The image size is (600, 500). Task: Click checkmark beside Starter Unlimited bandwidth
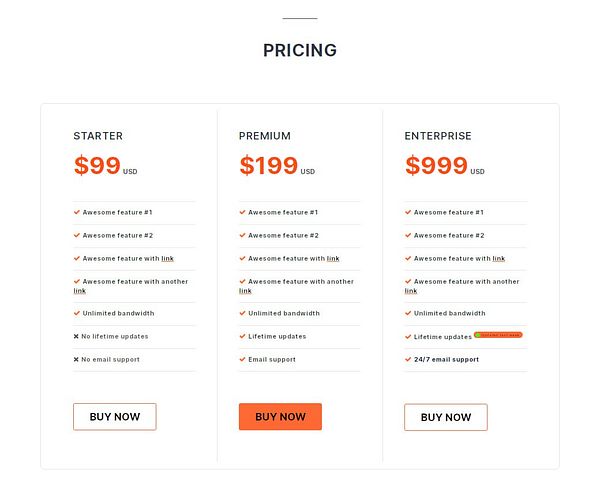(76, 314)
